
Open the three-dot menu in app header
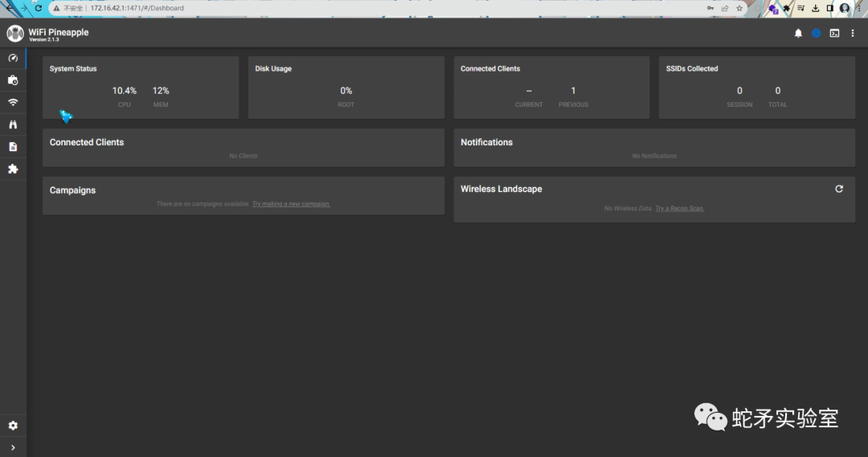[853, 33]
